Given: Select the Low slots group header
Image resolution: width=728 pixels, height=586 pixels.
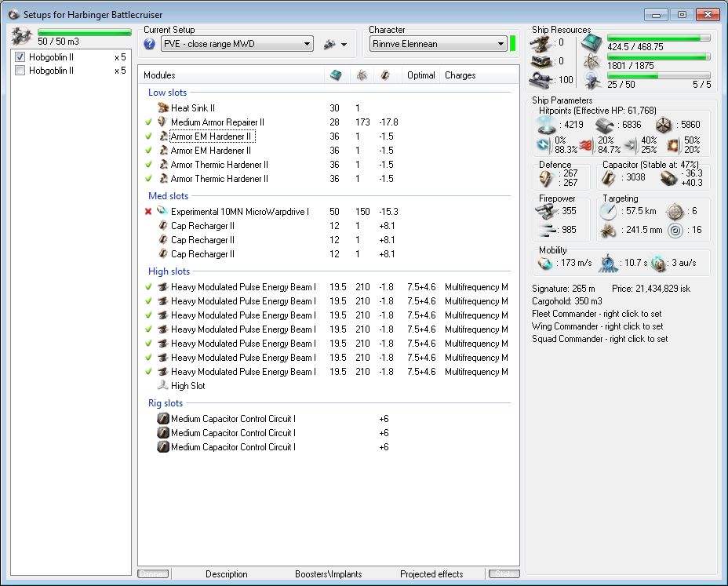Looking at the screenshot, I should (167, 93).
